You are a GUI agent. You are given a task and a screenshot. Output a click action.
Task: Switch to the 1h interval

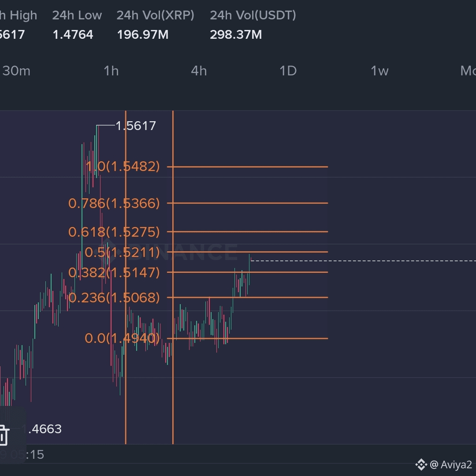point(111,71)
